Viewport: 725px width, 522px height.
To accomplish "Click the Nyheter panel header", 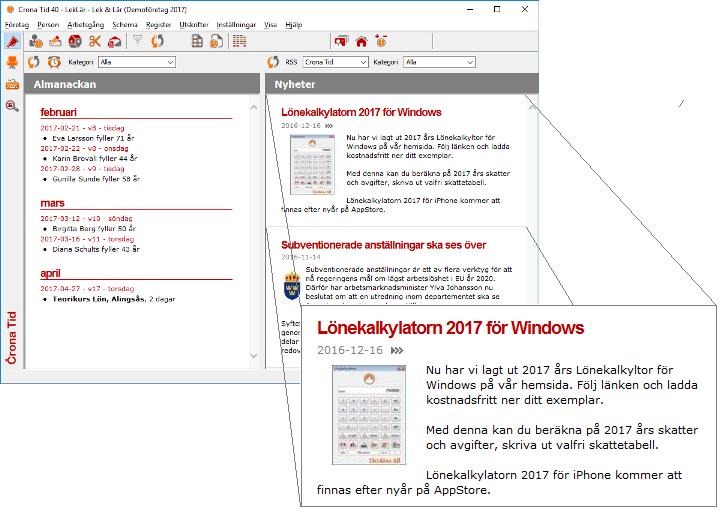I will coord(402,84).
